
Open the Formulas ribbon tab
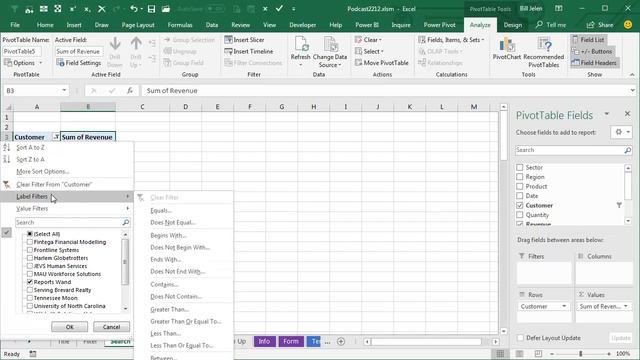click(180, 25)
